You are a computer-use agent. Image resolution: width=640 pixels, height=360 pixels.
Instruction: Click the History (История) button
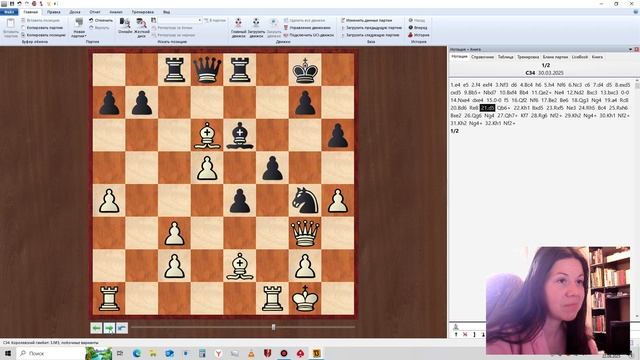pos(418,35)
